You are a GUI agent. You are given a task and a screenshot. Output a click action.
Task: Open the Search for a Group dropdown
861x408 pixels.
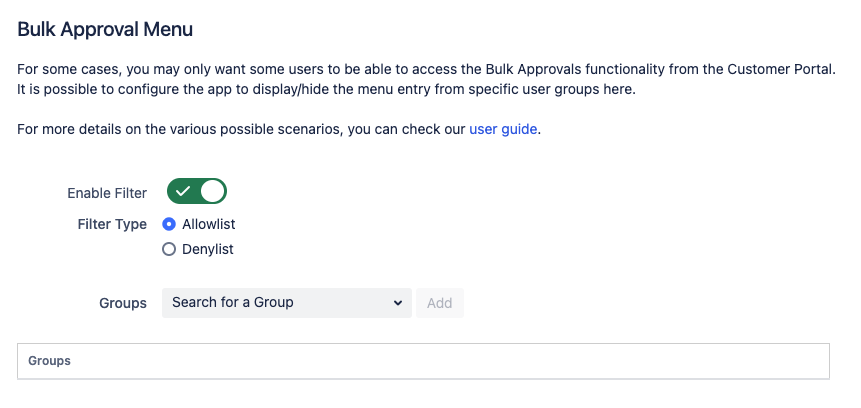(286, 302)
